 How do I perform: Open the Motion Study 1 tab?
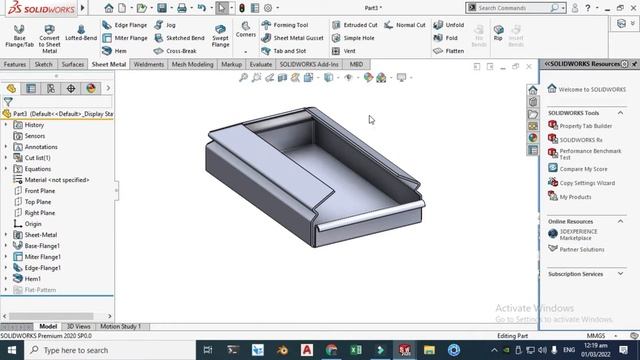(x=121, y=327)
